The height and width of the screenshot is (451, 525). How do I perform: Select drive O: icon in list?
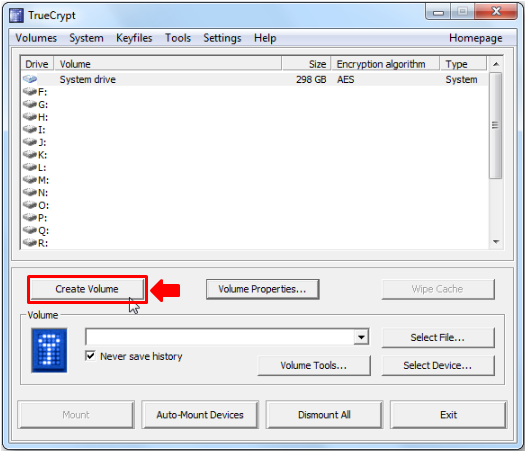coord(30,205)
